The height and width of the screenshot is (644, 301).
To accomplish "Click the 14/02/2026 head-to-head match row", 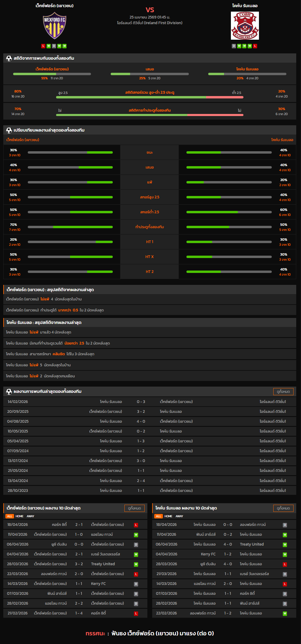I will pyautogui.click(x=149, y=402).
